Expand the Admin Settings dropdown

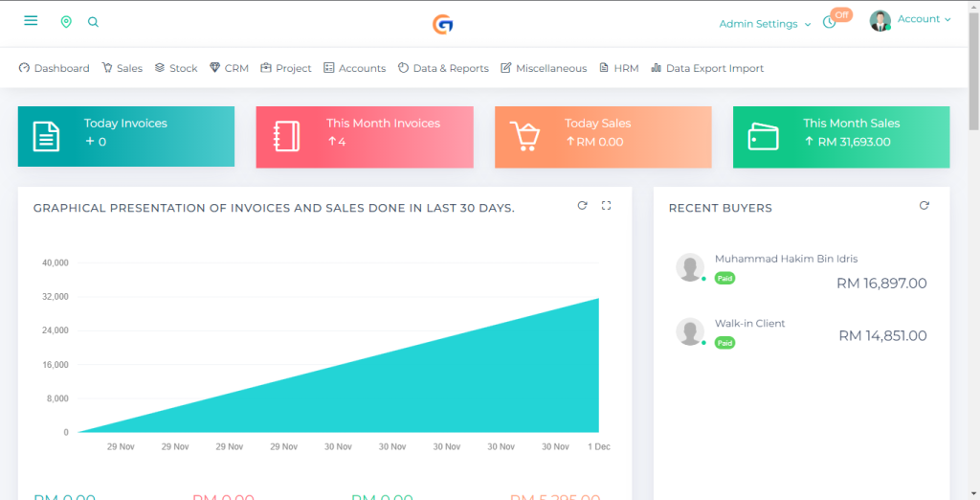[765, 24]
